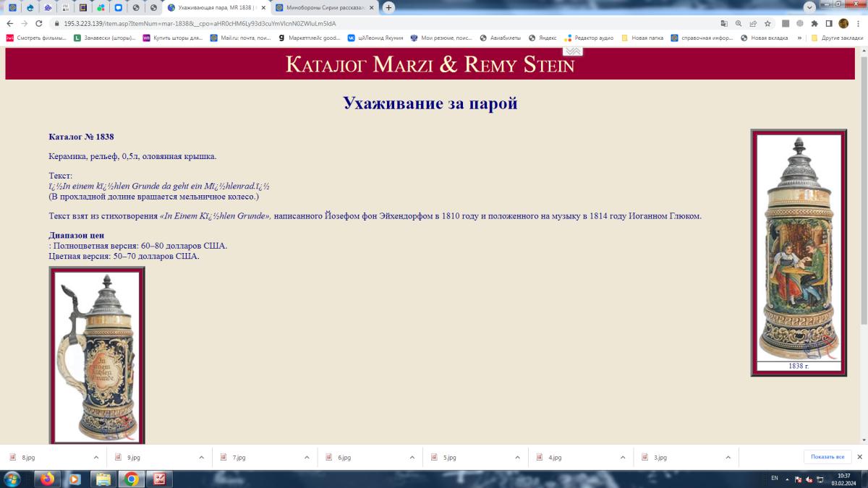
Task: Expand options arrow for 9.jpg download
Action: click(x=202, y=457)
